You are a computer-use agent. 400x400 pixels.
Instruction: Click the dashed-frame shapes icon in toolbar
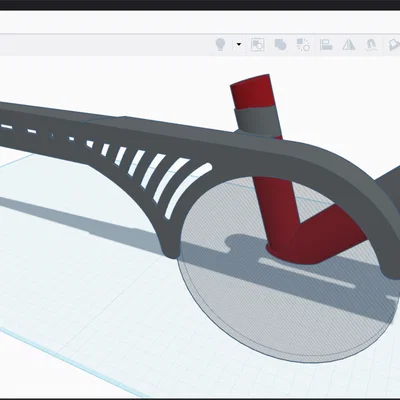(258, 44)
